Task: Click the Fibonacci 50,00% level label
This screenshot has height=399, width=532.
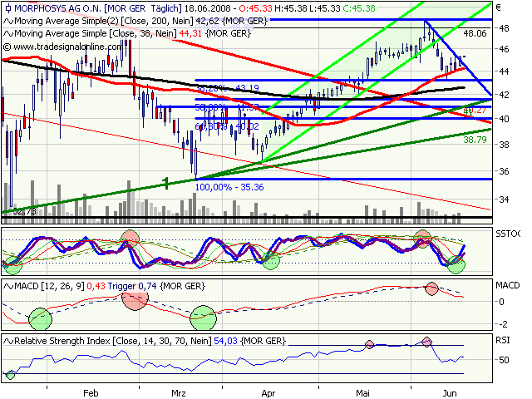Action: (227, 107)
